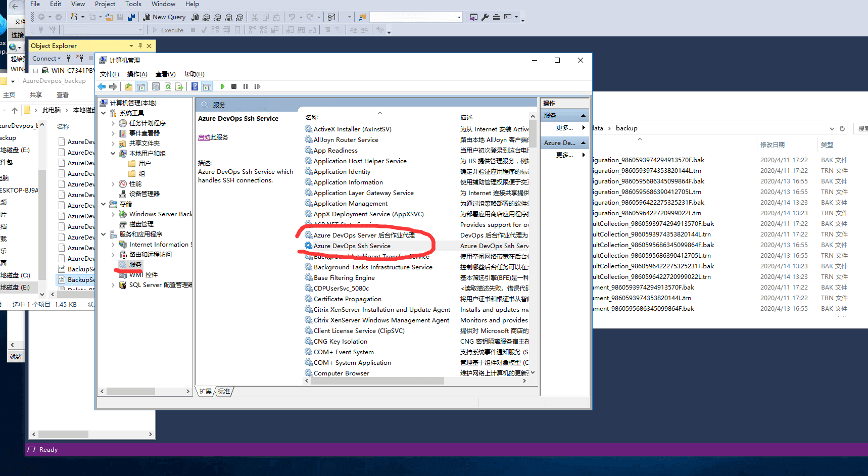This screenshot has width=868, height=476.
Task: Switch to the 标准 tab
Action: tap(224, 392)
